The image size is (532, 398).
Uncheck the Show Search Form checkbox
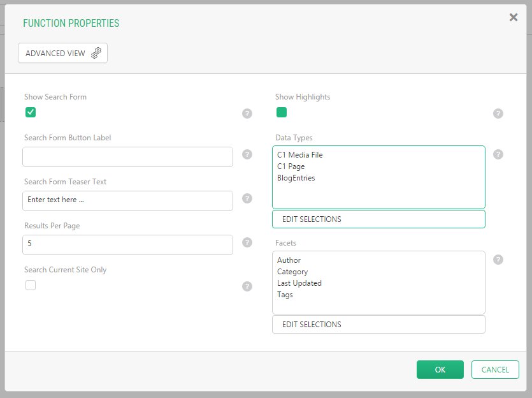[31, 112]
